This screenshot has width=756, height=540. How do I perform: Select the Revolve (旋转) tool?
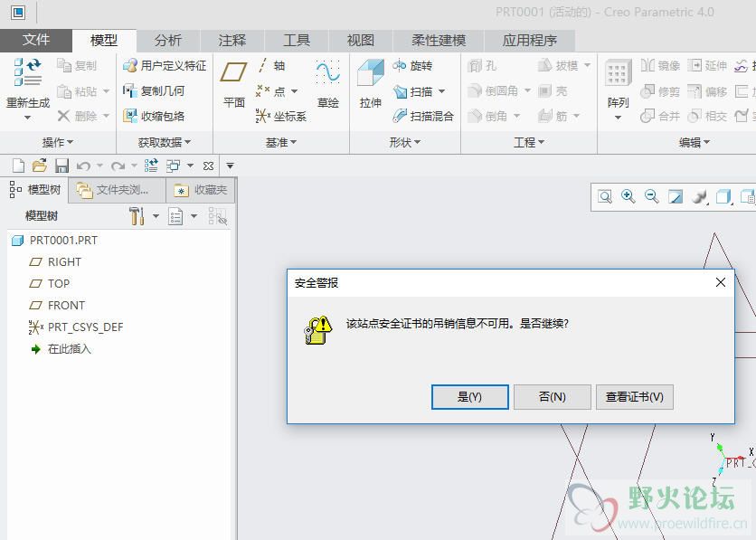(x=412, y=65)
